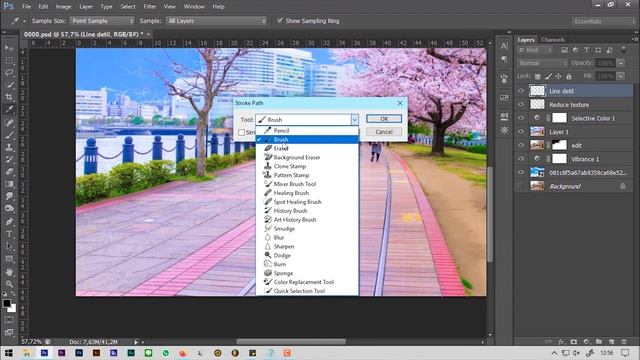Click the Create adjustment layer icon
The image size is (640, 360).
point(587,341)
